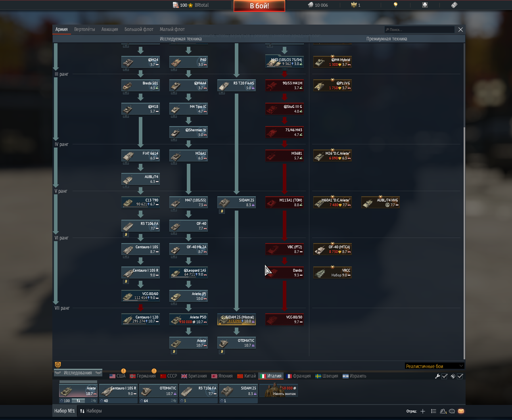The width and height of the screenshot is (512, 420).
Task: Select the VRCC premium card
Action: click(x=332, y=272)
